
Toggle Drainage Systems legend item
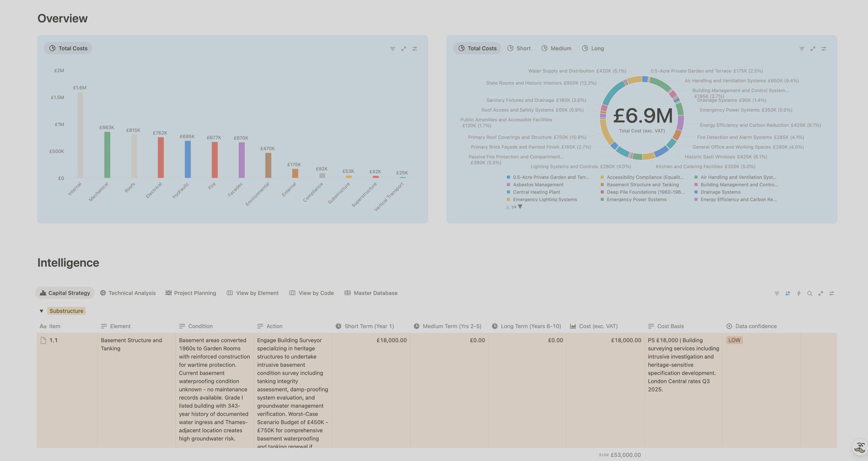(720, 192)
